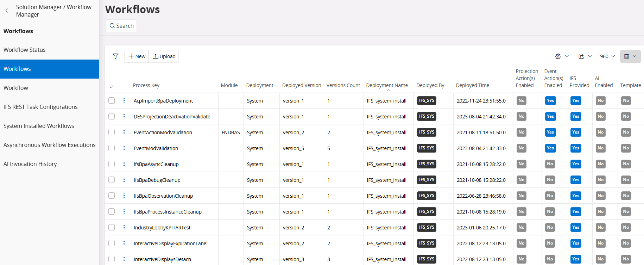Click Template No badge for AcpImportBpaDeployment
The image size is (644, 265).
626,100
